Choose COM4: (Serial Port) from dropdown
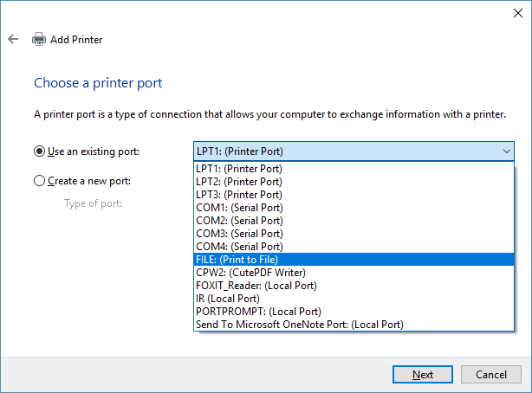 pyautogui.click(x=239, y=247)
